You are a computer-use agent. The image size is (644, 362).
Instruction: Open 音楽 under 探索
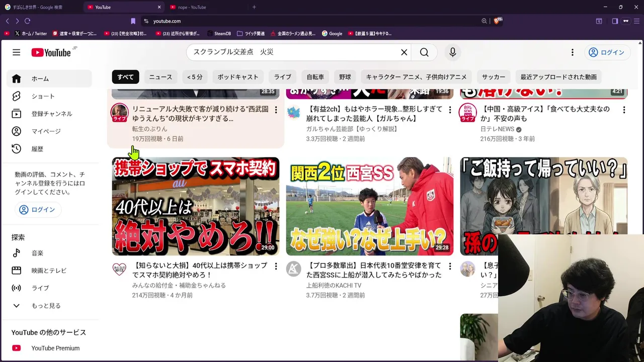(49, 253)
